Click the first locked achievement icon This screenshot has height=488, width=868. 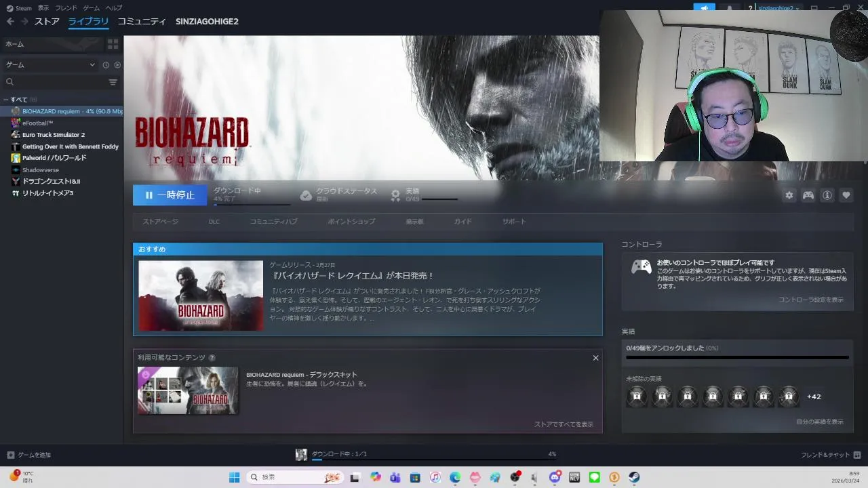click(637, 396)
